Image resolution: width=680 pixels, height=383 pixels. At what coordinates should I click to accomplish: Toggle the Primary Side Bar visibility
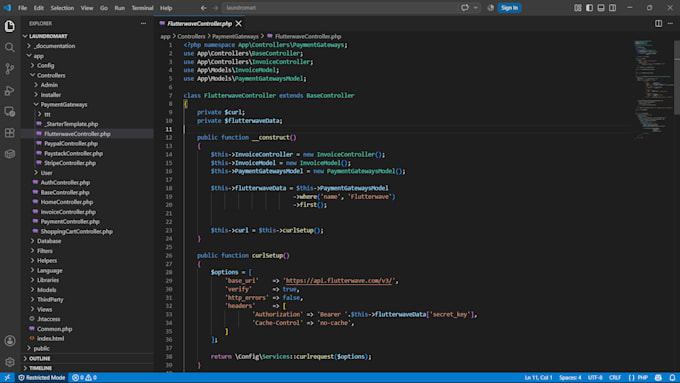pos(589,8)
